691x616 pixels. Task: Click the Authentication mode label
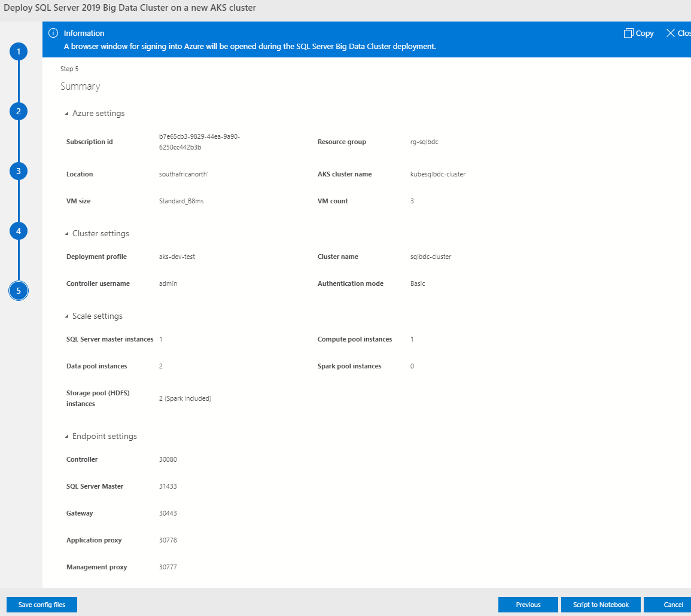click(x=351, y=283)
